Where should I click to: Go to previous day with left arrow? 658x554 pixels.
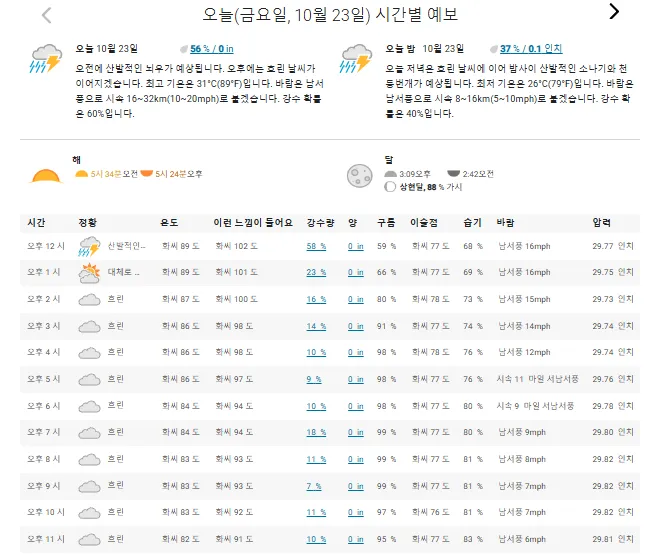[47, 15]
